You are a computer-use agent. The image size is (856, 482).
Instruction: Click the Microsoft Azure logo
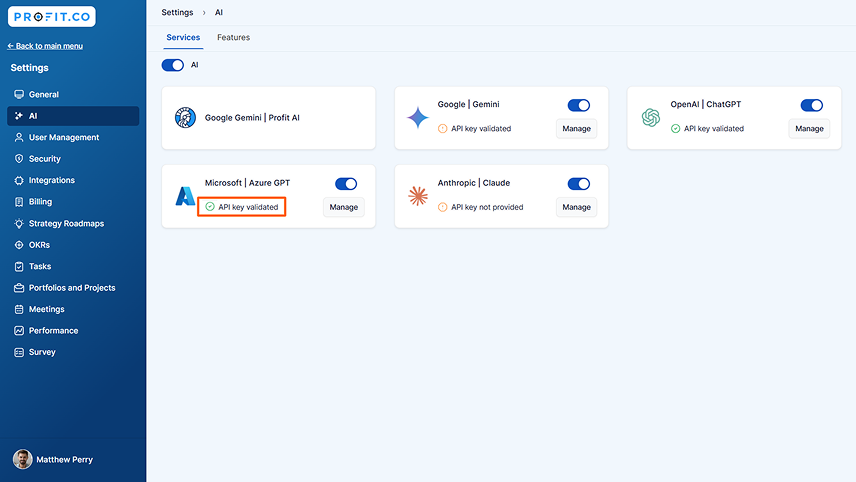[x=185, y=196]
